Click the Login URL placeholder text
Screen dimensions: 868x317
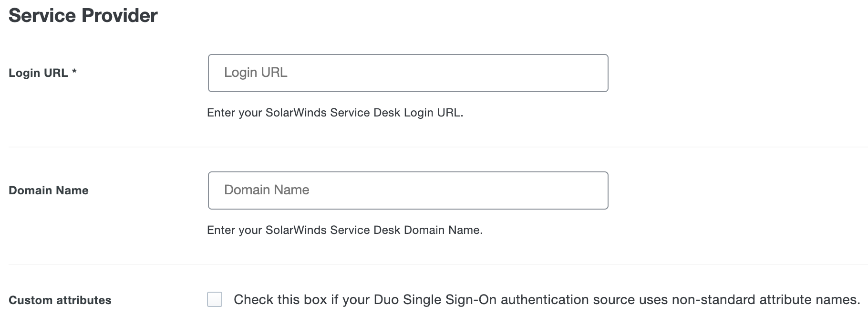(256, 73)
